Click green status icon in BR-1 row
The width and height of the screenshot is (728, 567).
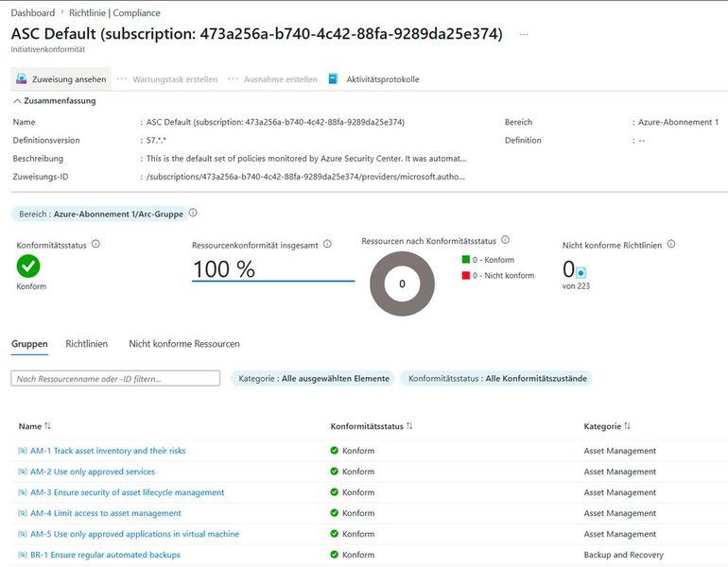[x=335, y=555]
